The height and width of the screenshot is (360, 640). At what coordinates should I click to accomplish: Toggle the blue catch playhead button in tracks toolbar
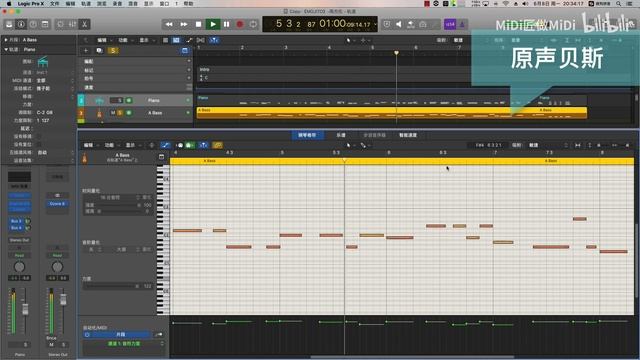tap(214, 40)
